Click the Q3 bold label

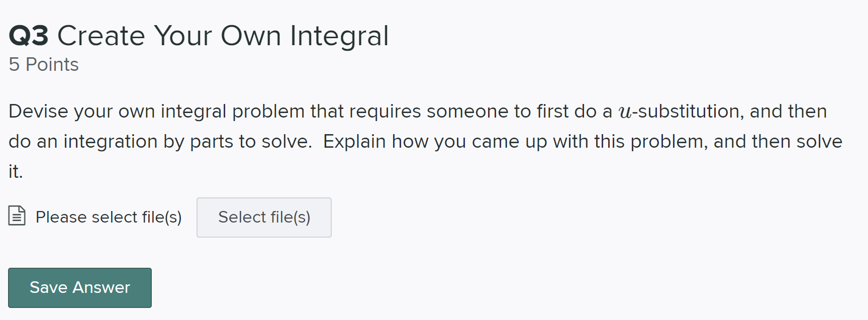(x=29, y=35)
